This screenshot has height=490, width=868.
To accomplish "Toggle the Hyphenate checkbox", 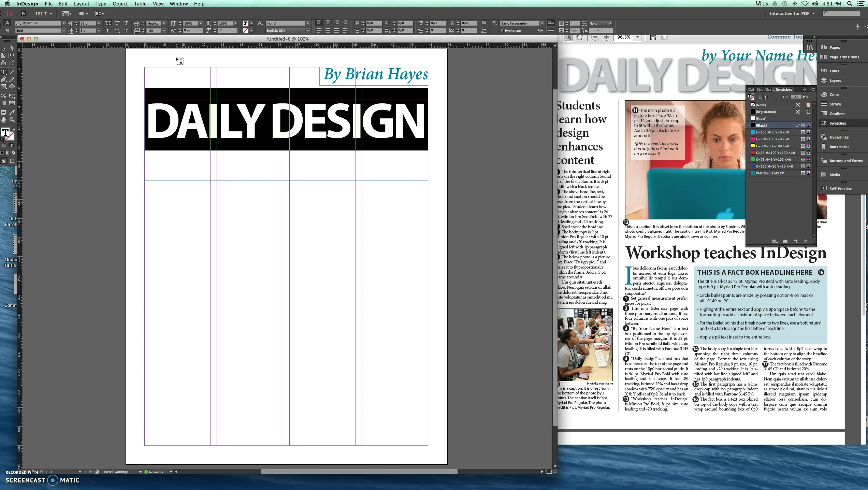I will coord(502,30).
